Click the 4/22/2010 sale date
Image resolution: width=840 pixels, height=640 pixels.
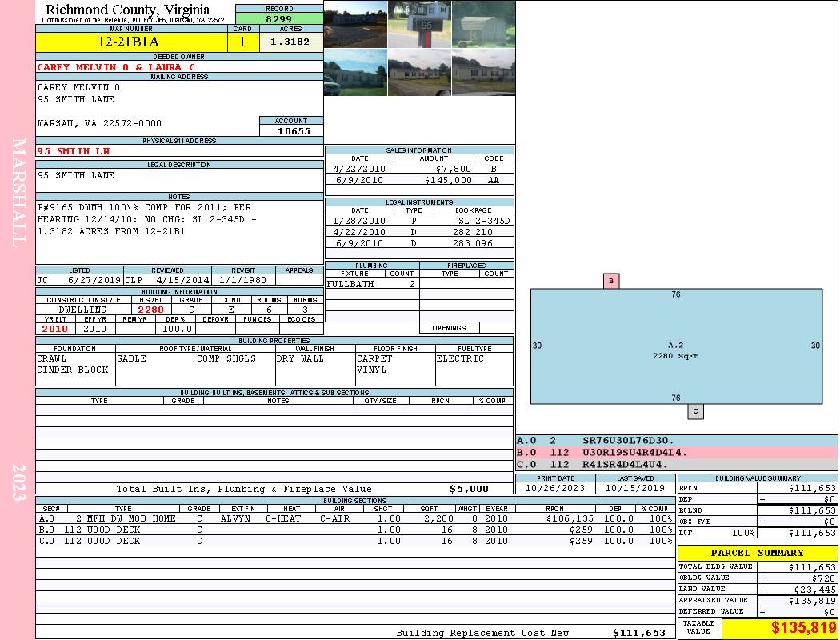pos(359,169)
